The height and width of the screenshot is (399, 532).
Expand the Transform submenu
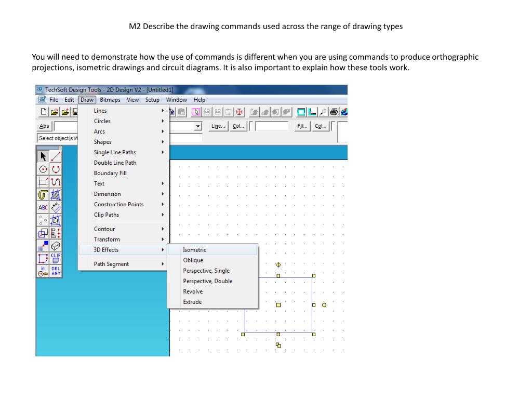click(124, 240)
